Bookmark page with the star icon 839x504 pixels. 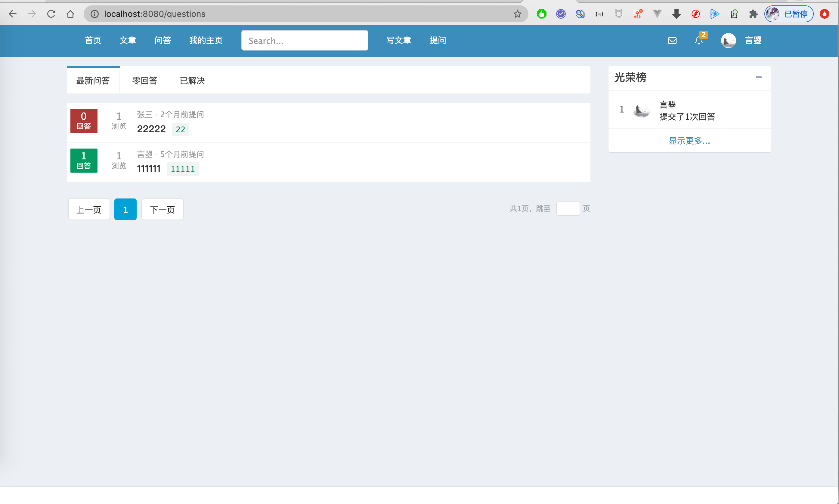pyautogui.click(x=517, y=14)
